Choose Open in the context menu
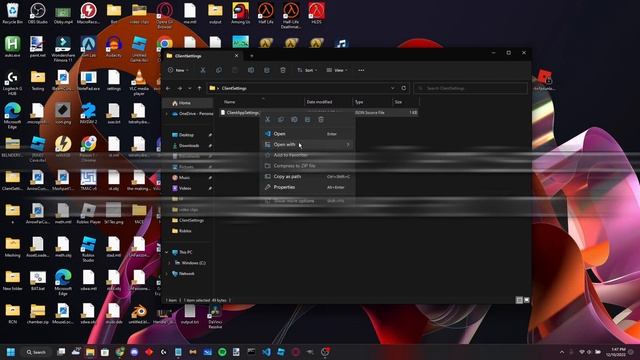The image size is (640, 360). click(x=308, y=134)
